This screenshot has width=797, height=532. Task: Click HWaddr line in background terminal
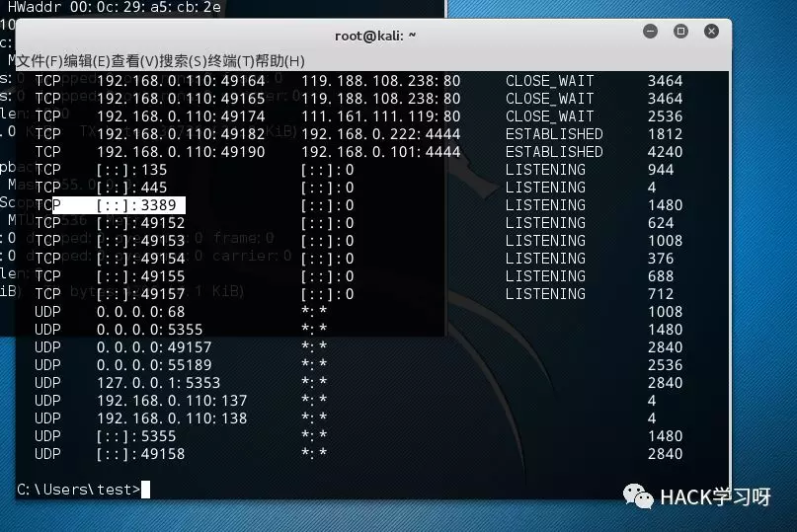click(115, 7)
